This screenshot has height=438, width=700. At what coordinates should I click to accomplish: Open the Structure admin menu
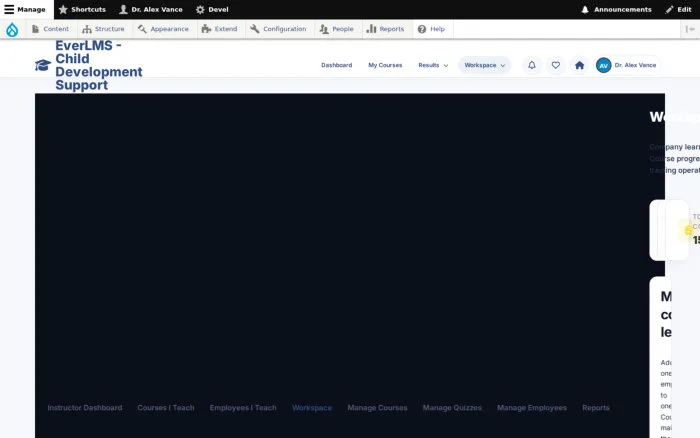[x=104, y=29]
